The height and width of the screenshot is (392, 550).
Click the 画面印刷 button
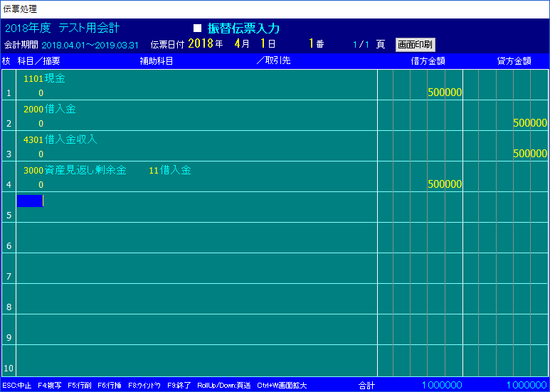[x=416, y=45]
